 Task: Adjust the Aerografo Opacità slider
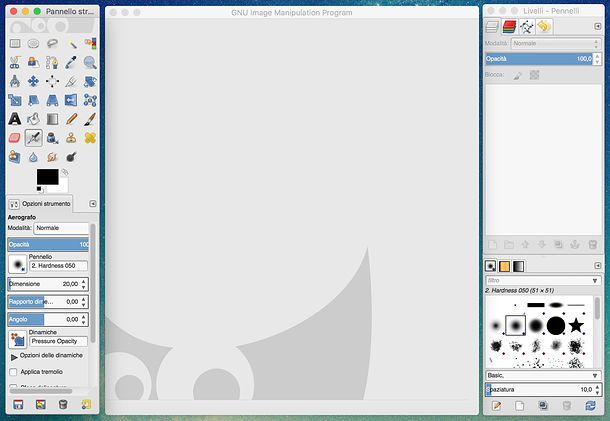[48, 244]
